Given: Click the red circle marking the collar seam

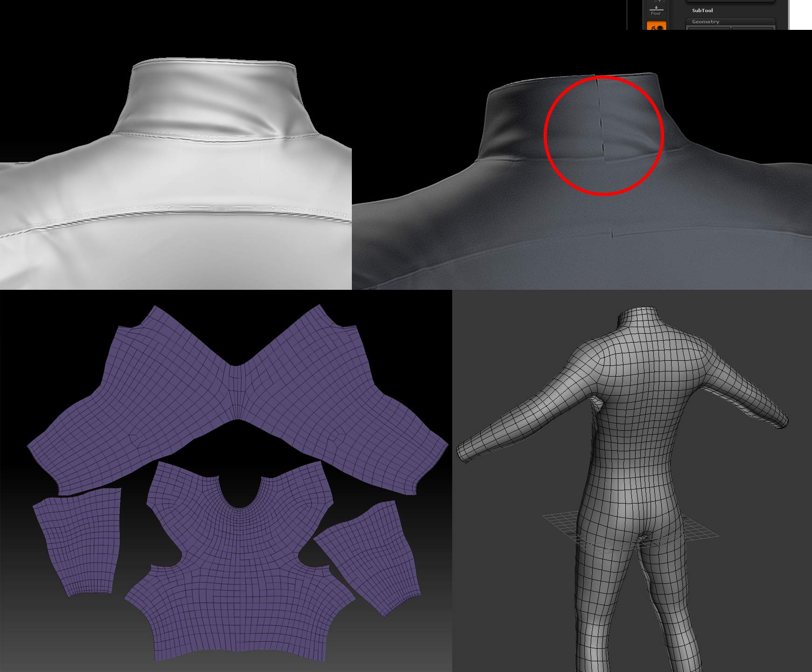Looking at the screenshot, I should pos(603,135).
